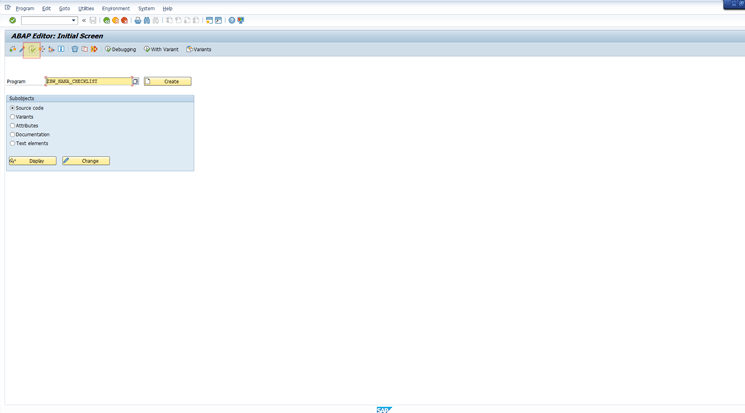Click the Environment Analysis icon before info icon
The image size is (745, 413).
tap(51, 49)
